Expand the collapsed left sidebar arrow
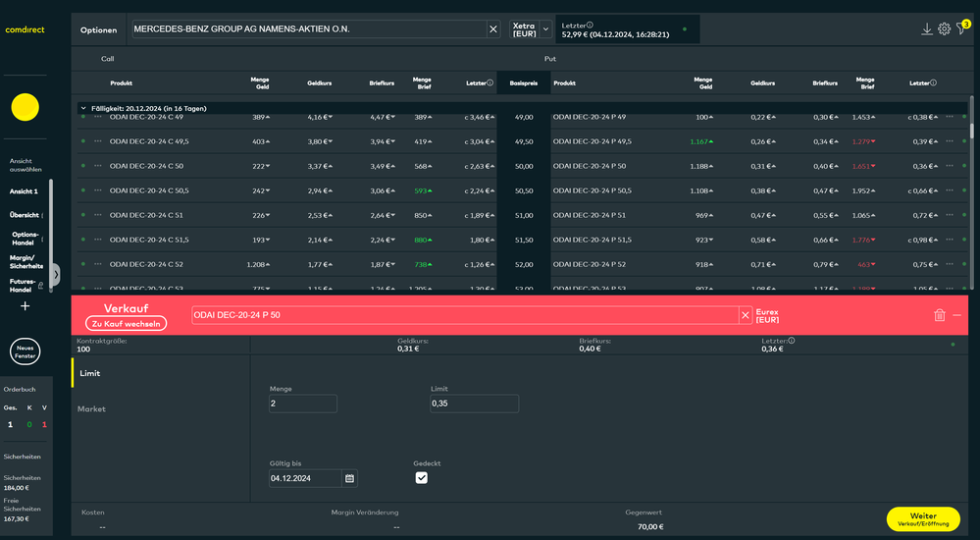 pyautogui.click(x=55, y=274)
